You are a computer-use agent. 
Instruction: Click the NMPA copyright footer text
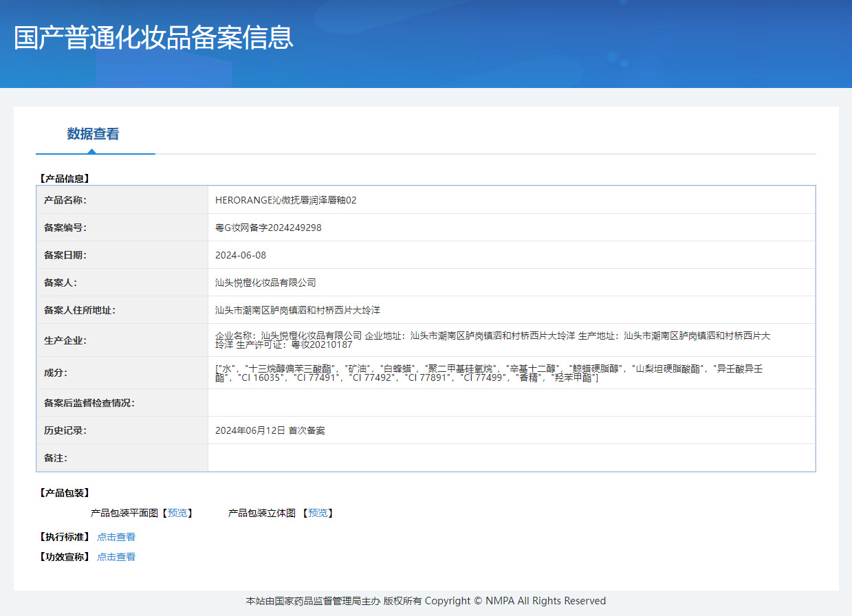[x=426, y=601]
